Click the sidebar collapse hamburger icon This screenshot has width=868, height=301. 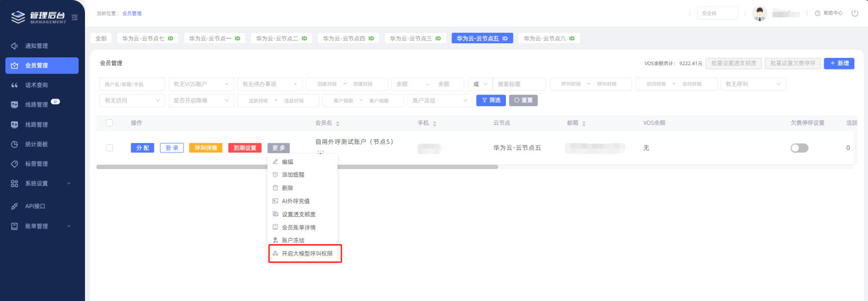[x=74, y=18]
